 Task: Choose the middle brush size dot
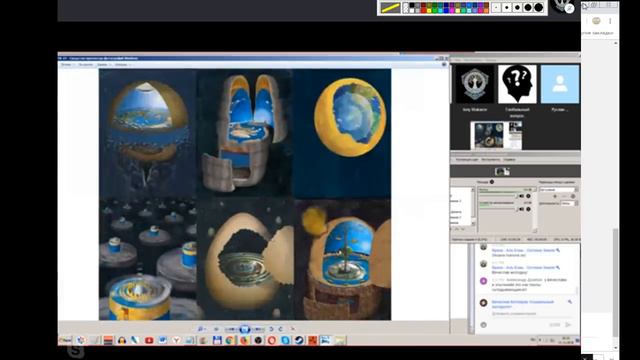(517, 7)
